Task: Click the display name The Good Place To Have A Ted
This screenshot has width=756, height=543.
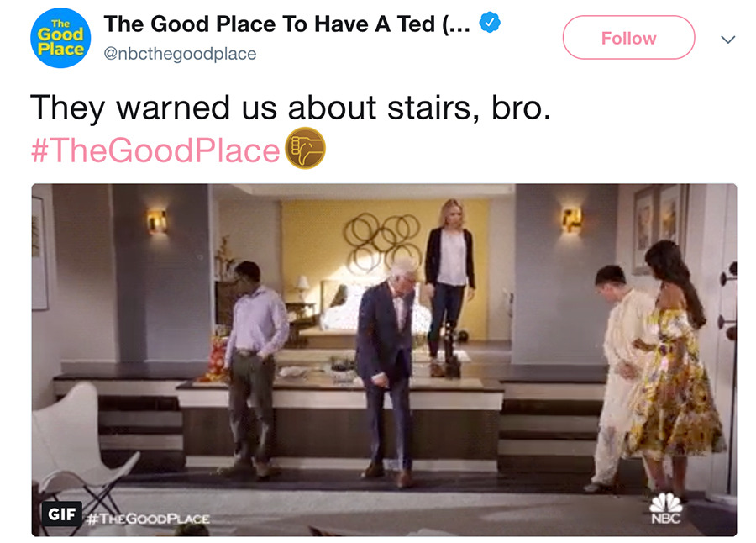Action: pyautogui.click(x=286, y=24)
